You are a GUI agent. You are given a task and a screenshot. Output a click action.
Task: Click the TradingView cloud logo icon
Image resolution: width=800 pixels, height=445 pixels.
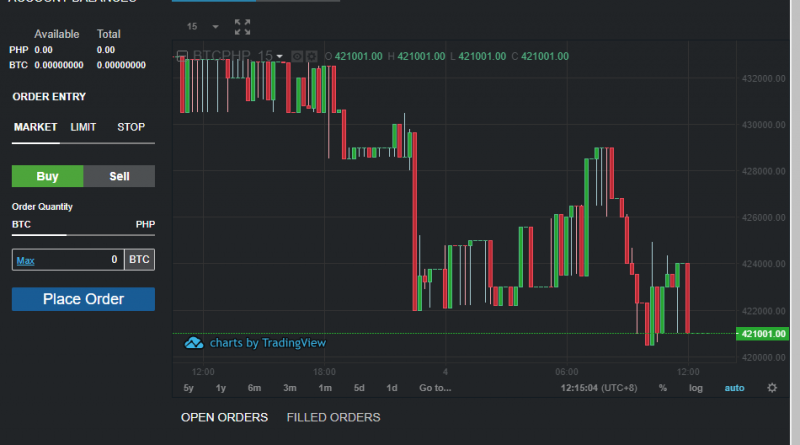(194, 343)
